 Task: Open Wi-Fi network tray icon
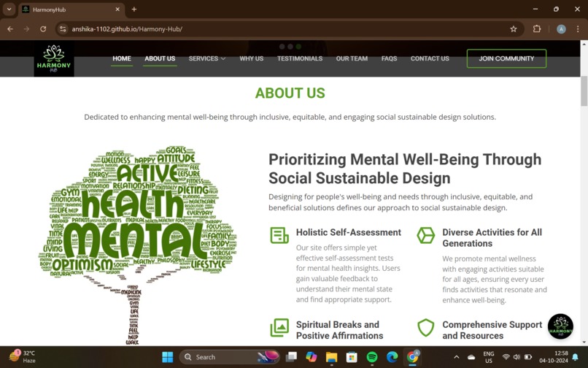coord(506,357)
